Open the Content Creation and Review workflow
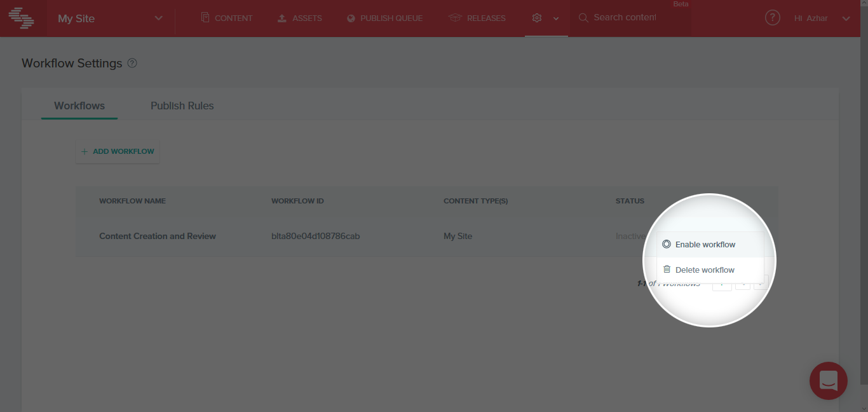 (158, 236)
